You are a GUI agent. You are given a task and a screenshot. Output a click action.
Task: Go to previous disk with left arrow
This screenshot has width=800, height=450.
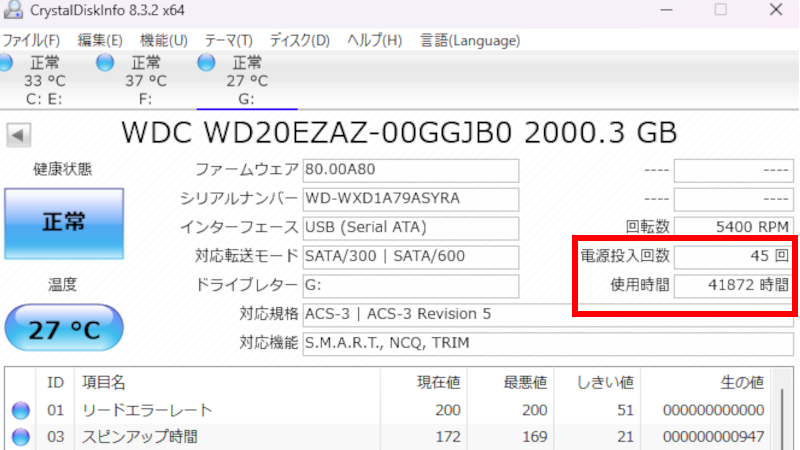(19, 135)
